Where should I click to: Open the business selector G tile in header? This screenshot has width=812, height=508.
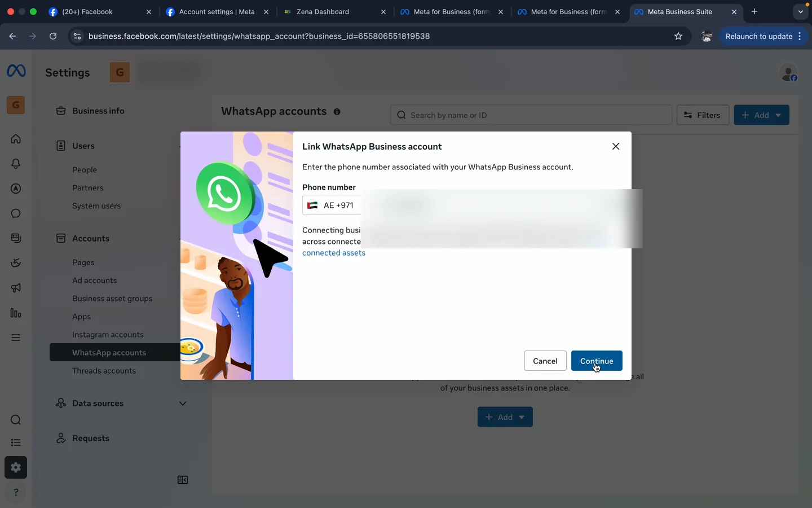(x=120, y=72)
